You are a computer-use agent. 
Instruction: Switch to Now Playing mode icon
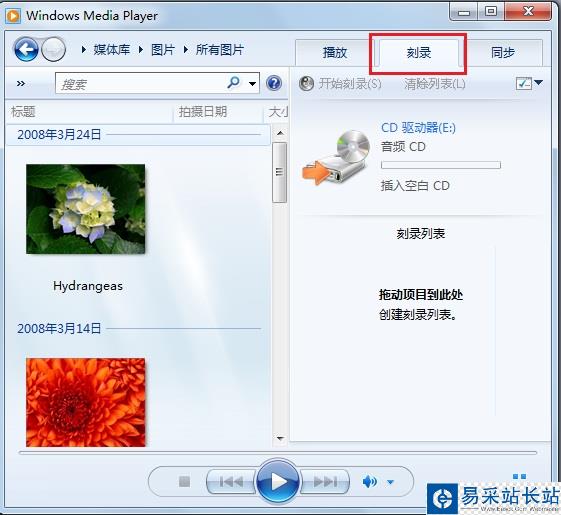(519, 477)
